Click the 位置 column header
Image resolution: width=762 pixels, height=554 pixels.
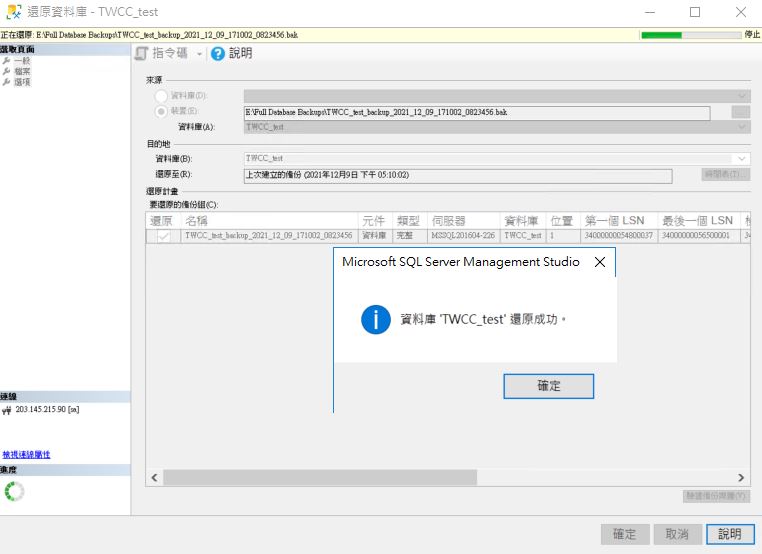(x=563, y=221)
